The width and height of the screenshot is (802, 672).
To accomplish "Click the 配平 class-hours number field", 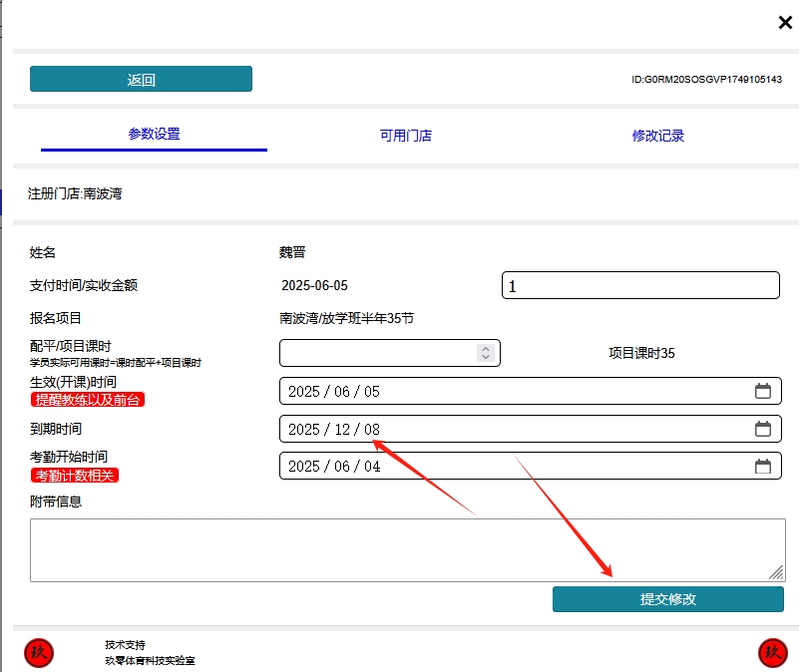I will (x=389, y=353).
